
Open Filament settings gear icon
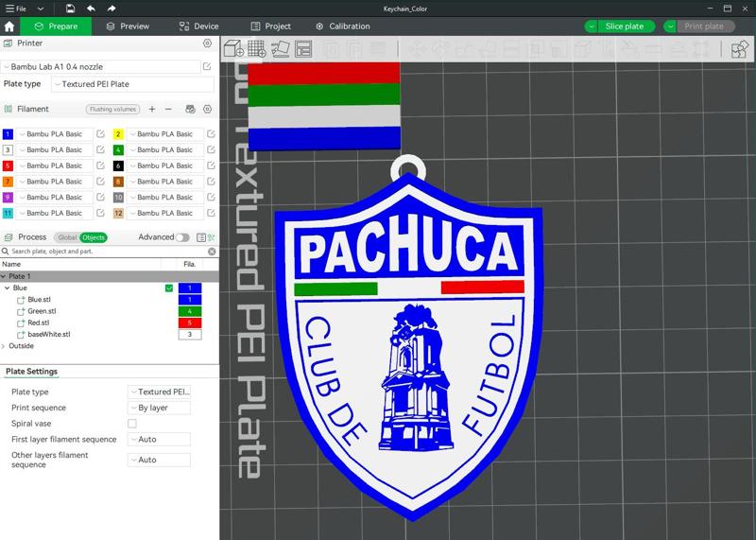coord(207,109)
